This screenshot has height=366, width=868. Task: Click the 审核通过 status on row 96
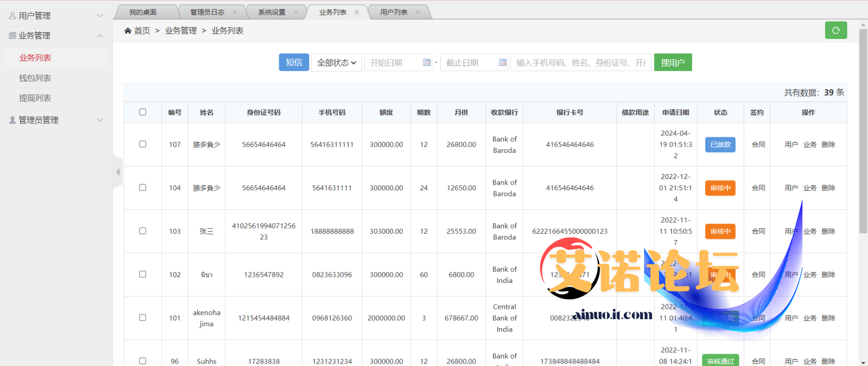[x=721, y=360]
